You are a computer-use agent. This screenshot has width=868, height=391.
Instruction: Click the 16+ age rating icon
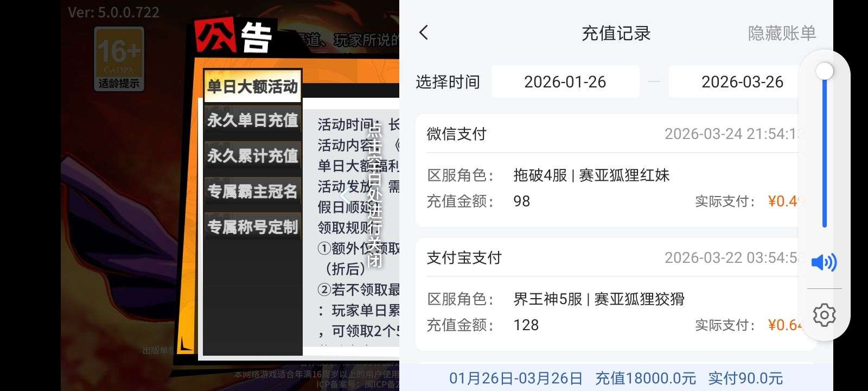click(x=119, y=52)
